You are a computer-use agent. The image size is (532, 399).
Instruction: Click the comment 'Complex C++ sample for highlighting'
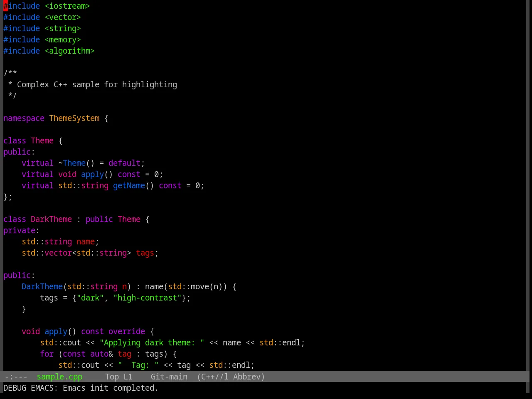click(x=97, y=84)
